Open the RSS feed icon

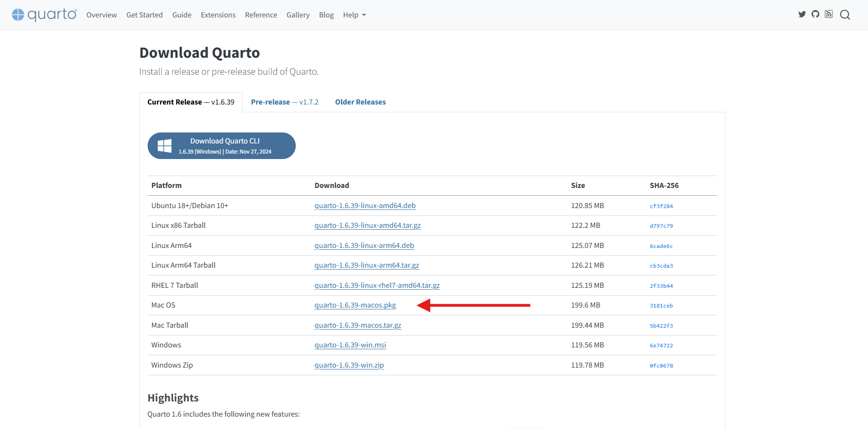click(x=829, y=14)
